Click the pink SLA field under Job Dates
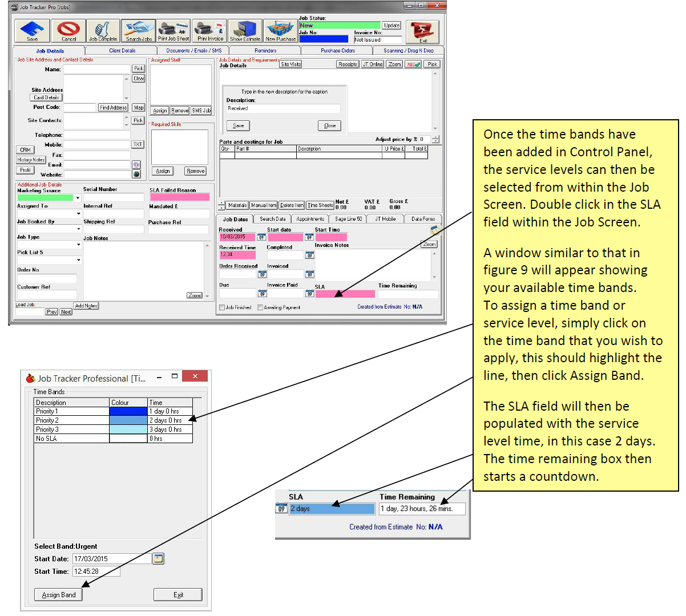 (345, 294)
